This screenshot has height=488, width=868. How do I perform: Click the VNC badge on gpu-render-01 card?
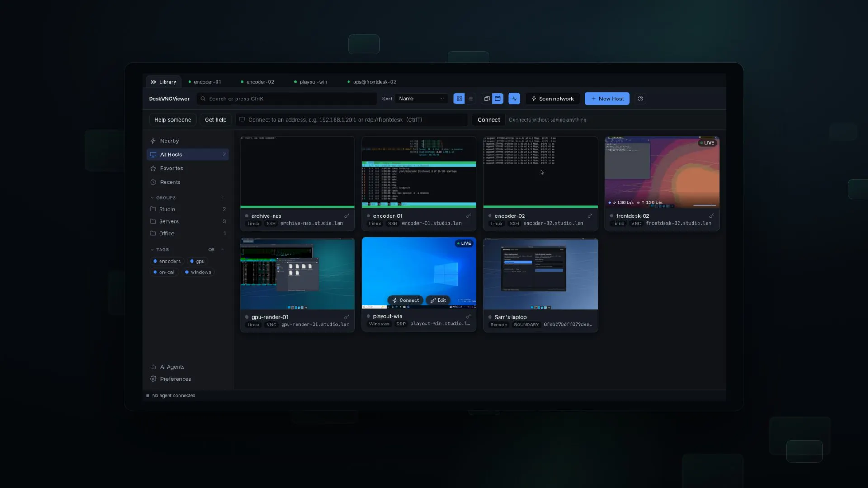pyautogui.click(x=271, y=325)
